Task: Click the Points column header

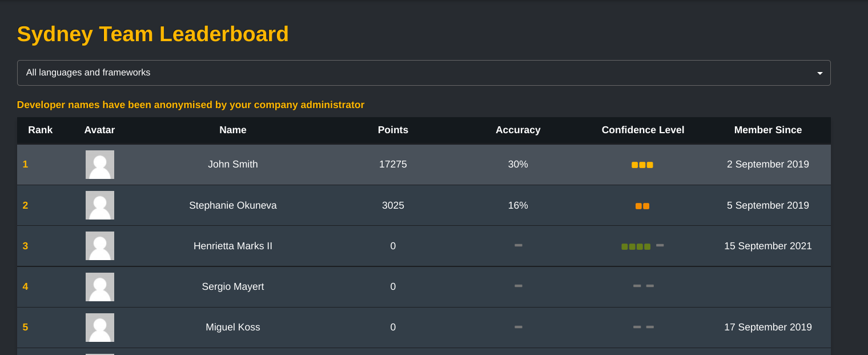Action: [393, 130]
